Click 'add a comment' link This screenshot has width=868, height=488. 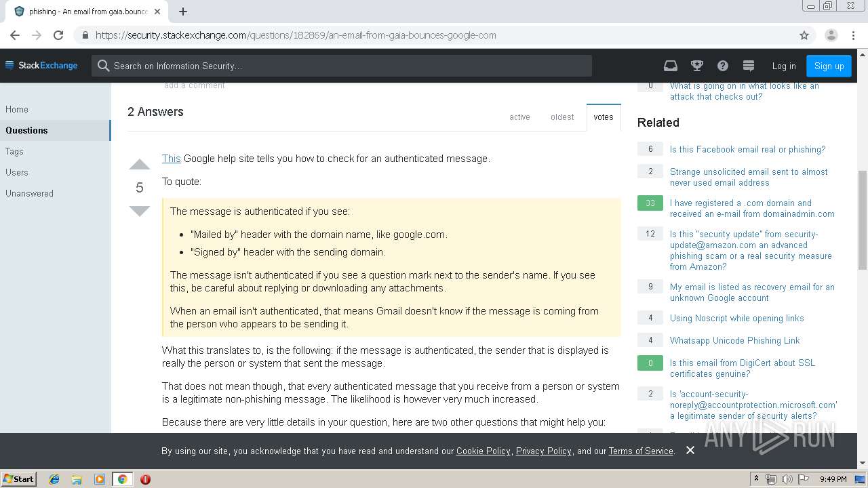point(195,85)
